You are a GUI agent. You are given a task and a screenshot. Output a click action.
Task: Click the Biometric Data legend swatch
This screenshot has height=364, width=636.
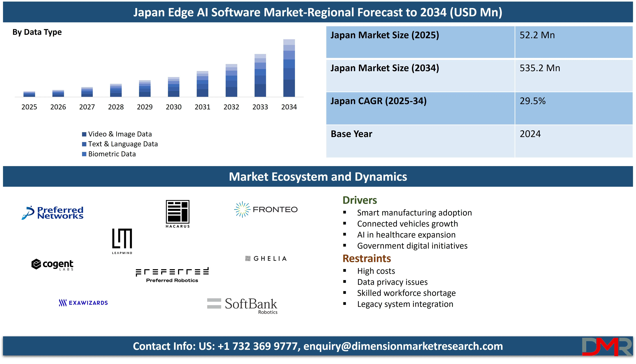[84, 154]
